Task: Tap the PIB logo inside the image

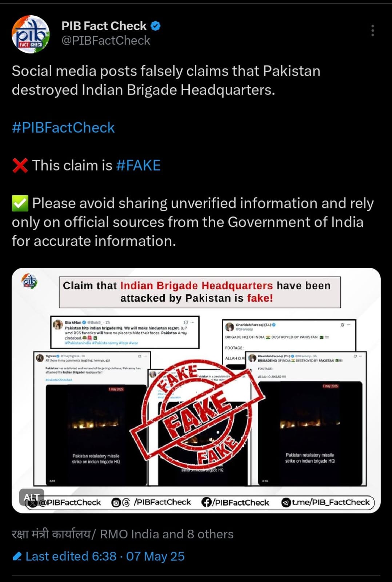Action: 29,281
